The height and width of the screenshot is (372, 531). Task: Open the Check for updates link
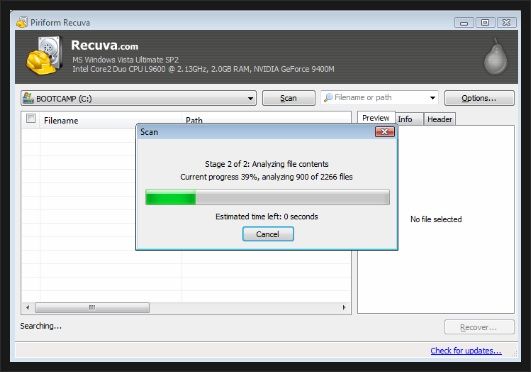[466, 351]
